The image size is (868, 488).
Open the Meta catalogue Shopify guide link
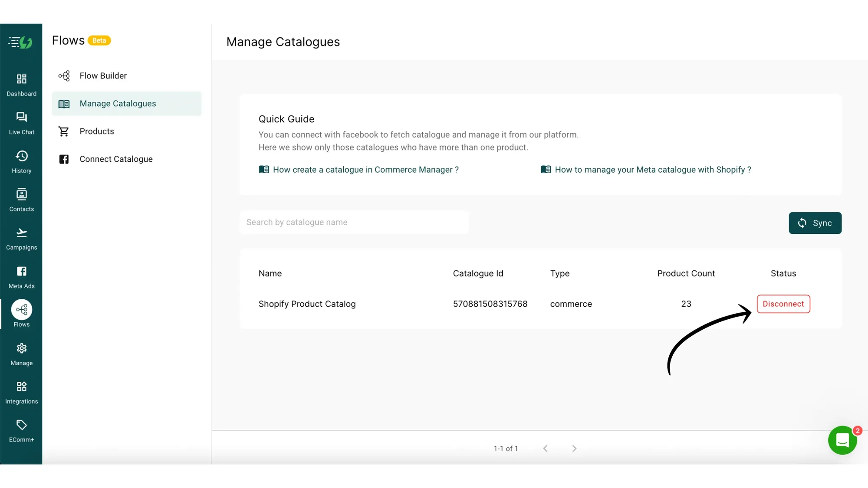[653, 170]
